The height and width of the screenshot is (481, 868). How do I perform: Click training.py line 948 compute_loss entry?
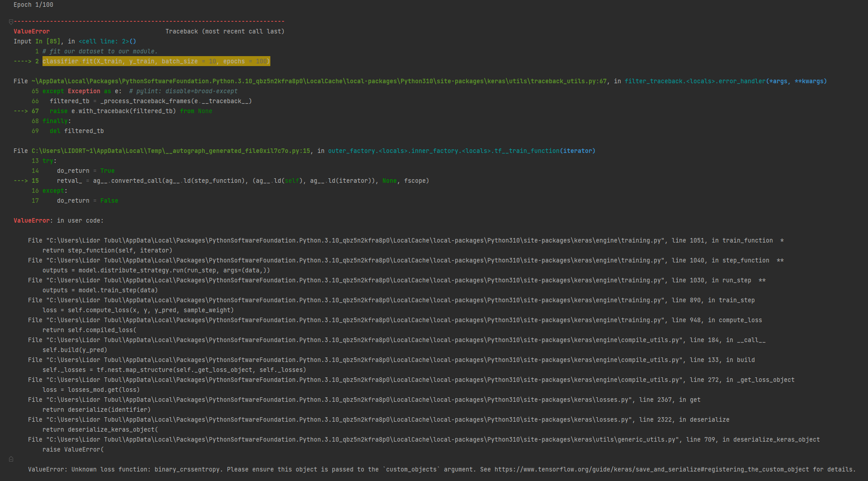(395, 320)
